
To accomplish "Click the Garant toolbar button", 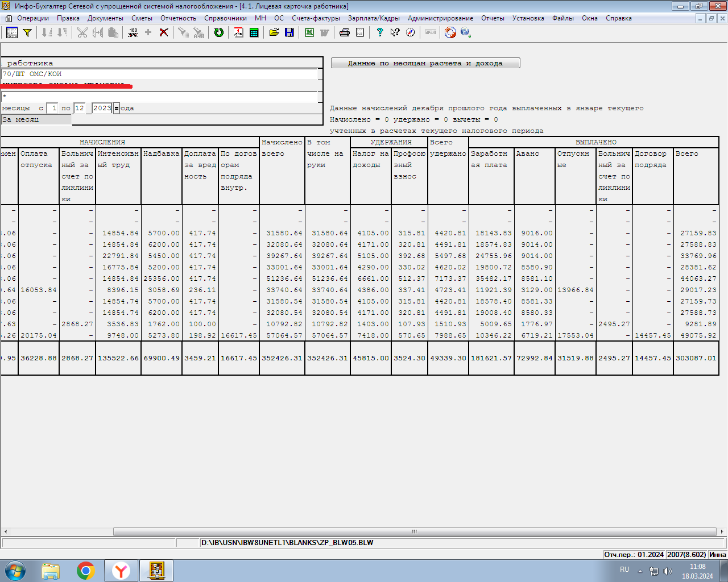I will click(x=431, y=32).
